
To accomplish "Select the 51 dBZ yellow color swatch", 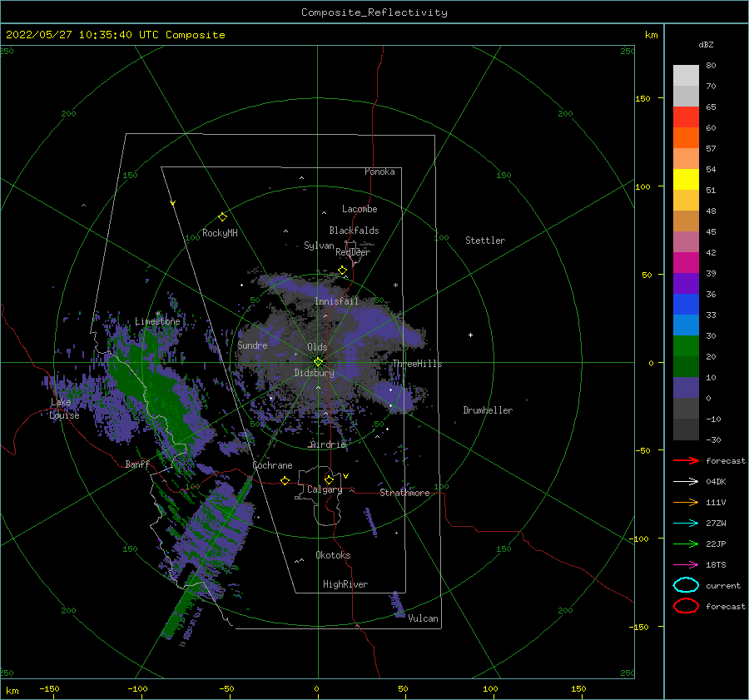I will coord(686,179).
